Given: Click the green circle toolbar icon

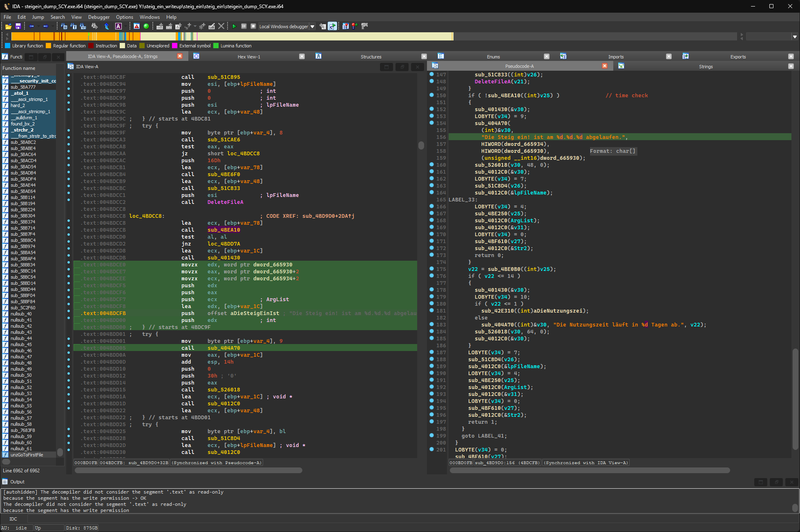Looking at the screenshot, I should point(146,26).
